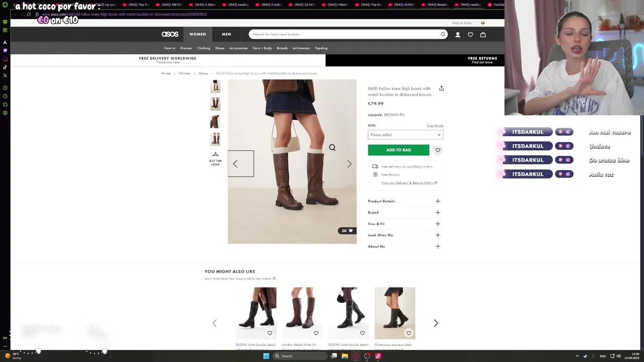This screenshot has height=362, width=644.
Task: Click the search magnifier icon in search bar
Action: 443,34
